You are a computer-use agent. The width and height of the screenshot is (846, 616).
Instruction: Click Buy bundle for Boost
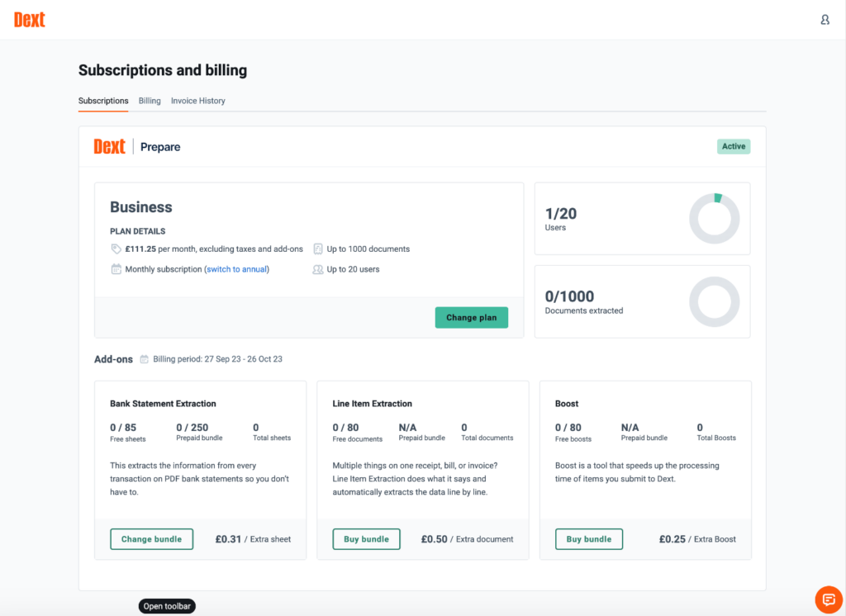[x=588, y=539]
